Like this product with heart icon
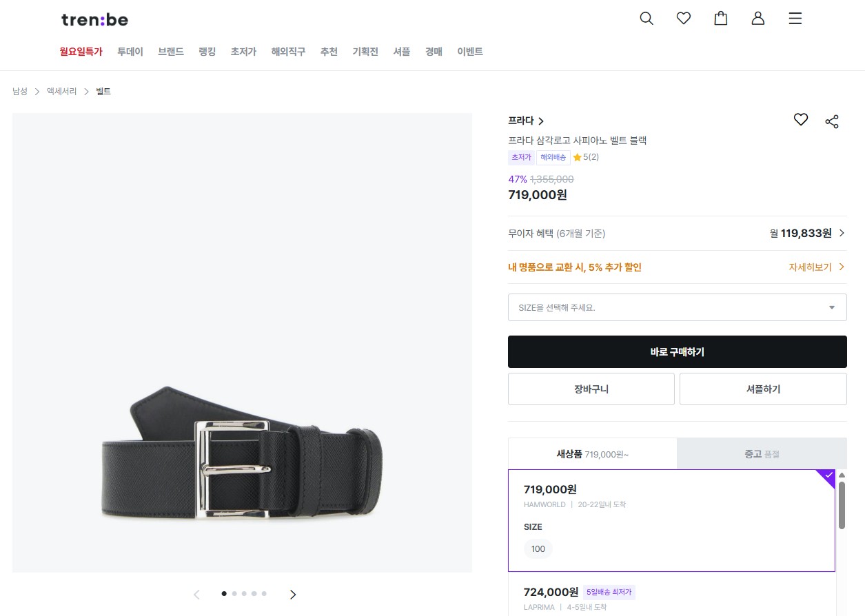 tap(800, 120)
